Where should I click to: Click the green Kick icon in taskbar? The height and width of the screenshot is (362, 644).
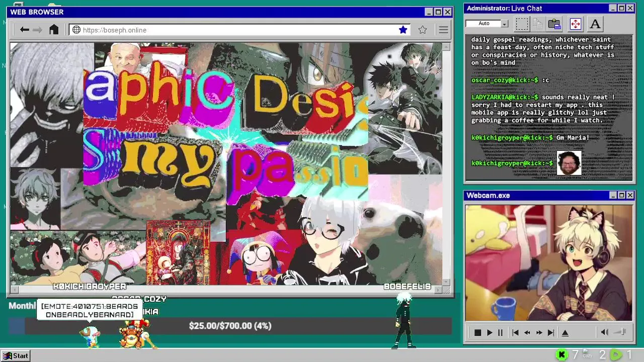coord(561,355)
